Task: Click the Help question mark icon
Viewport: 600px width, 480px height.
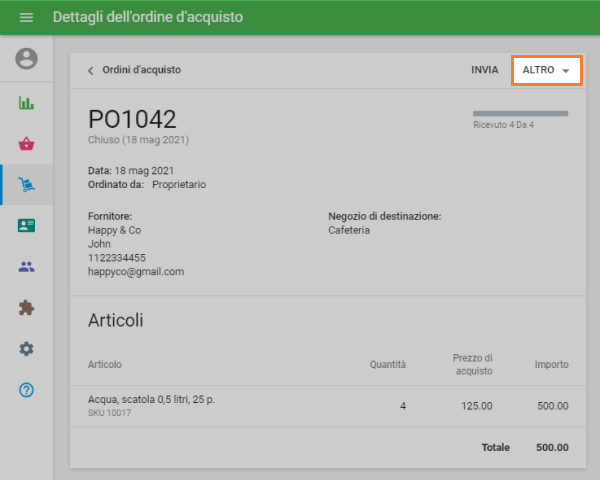Action: click(x=26, y=390)
